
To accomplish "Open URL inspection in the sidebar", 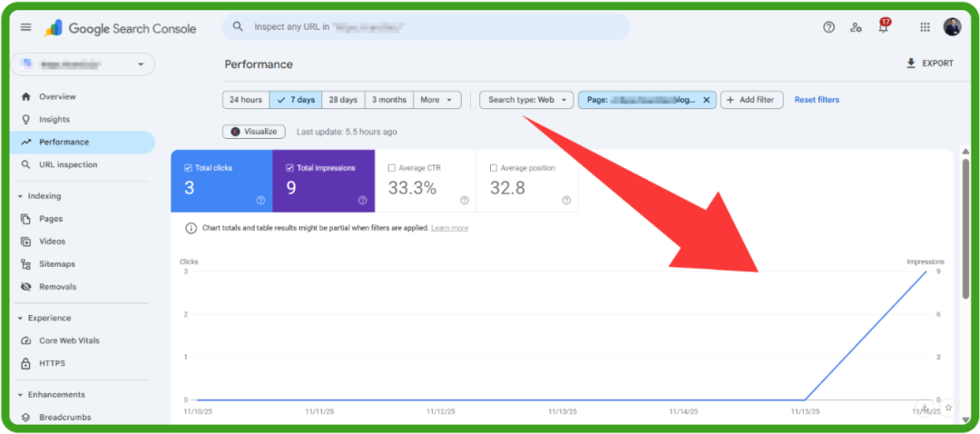I will pos(68,164).
